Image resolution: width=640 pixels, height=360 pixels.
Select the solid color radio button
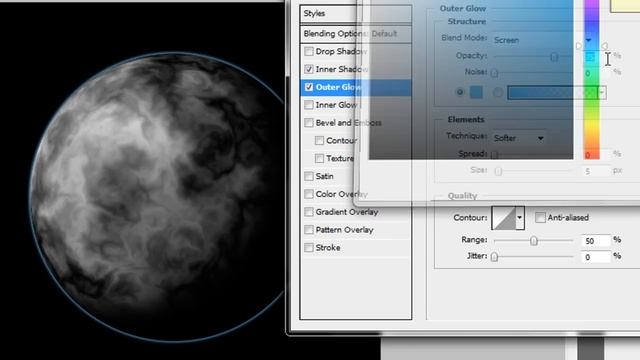point(460,92)
